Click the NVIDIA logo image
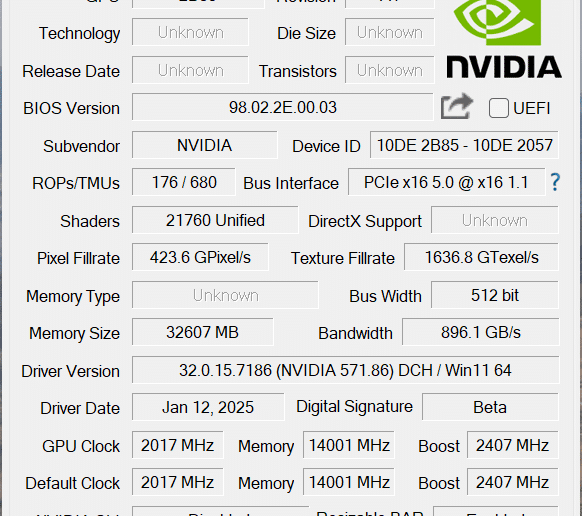582x516 pixels. 504,38
